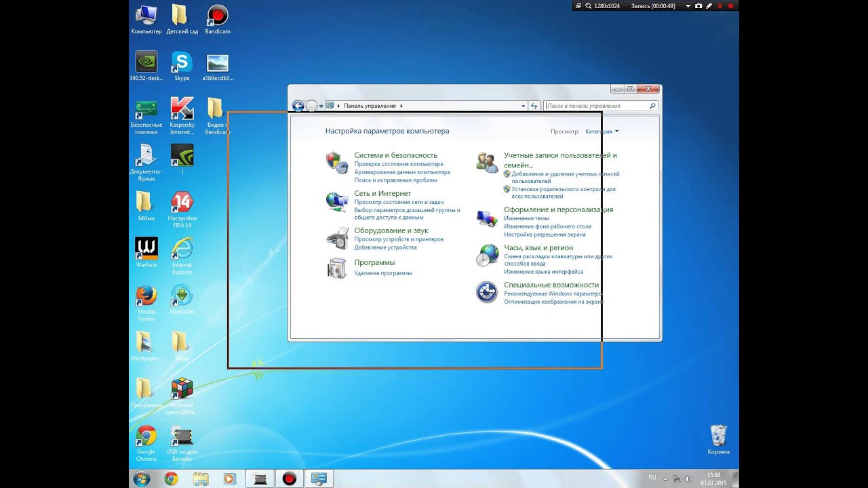Switch to Control Panel taskbar button
Screen dimensions: 868x488
point(319,479)
